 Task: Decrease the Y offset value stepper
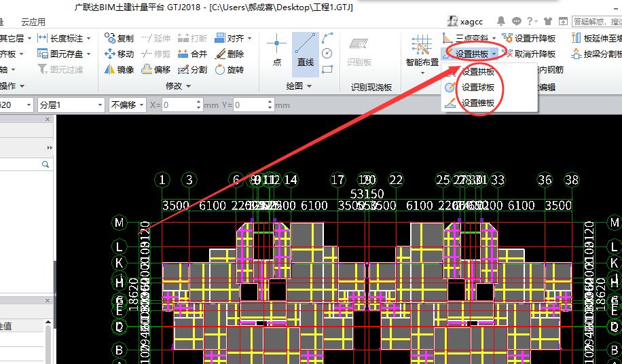(x=270, y=108)
